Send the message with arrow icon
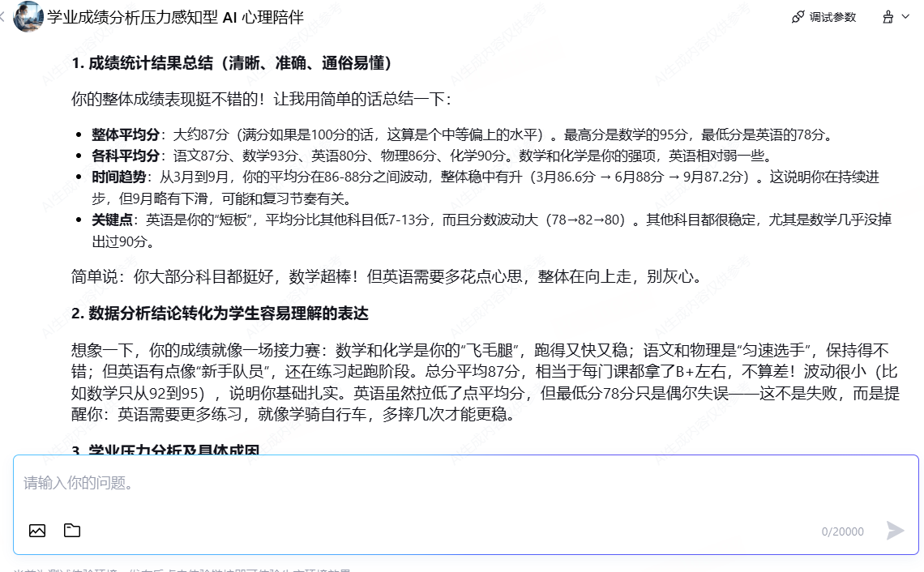 pyautogui.click(x=895, y=530)
